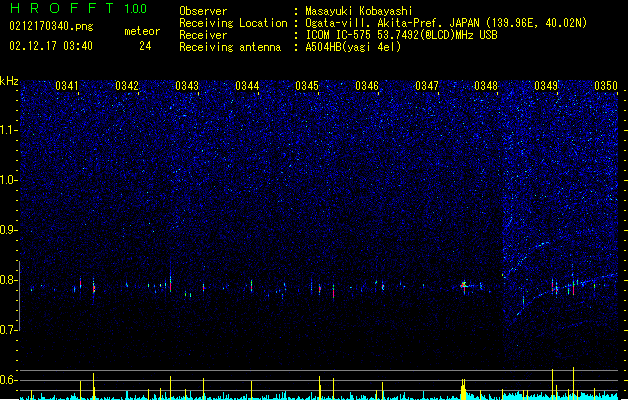Click the bright meteor echo just before 0348

click(464, 286)
